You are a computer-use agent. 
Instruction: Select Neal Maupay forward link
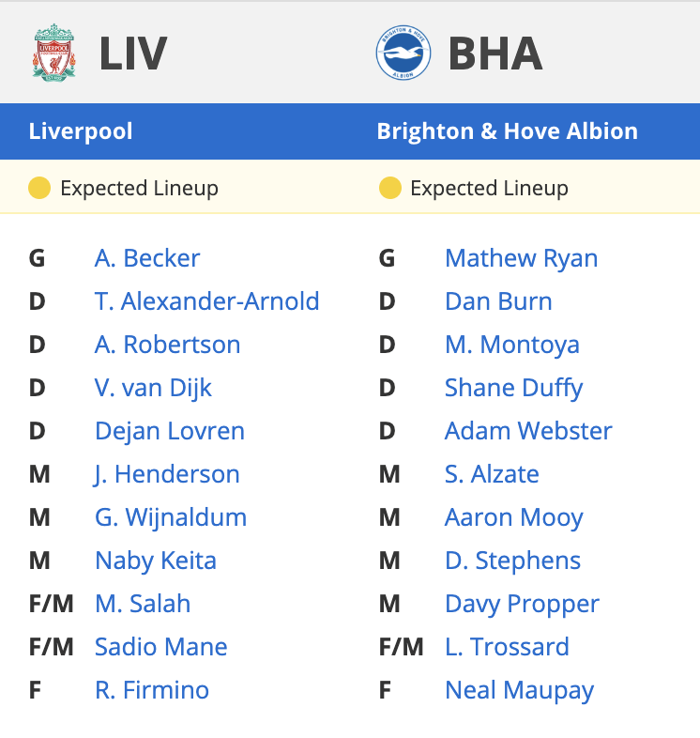pyautogui.click(x=519, y=690)
